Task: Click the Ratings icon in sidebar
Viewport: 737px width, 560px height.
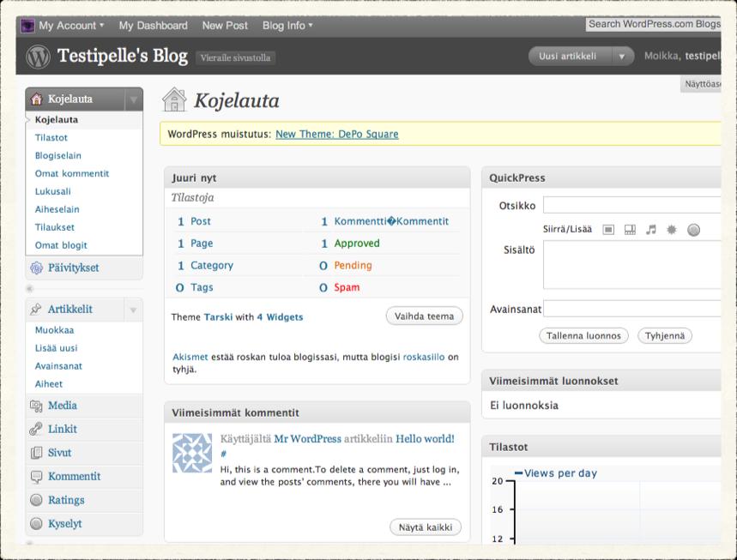Action: 36,500
